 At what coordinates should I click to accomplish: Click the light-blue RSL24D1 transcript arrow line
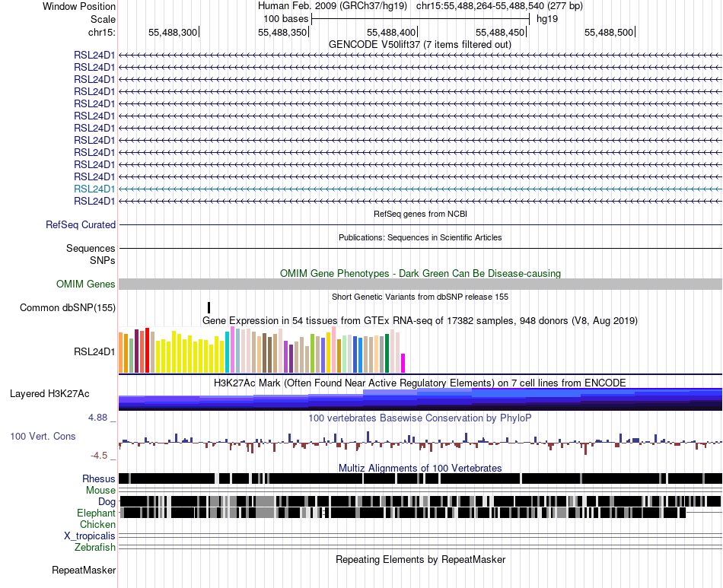(421, 189)
